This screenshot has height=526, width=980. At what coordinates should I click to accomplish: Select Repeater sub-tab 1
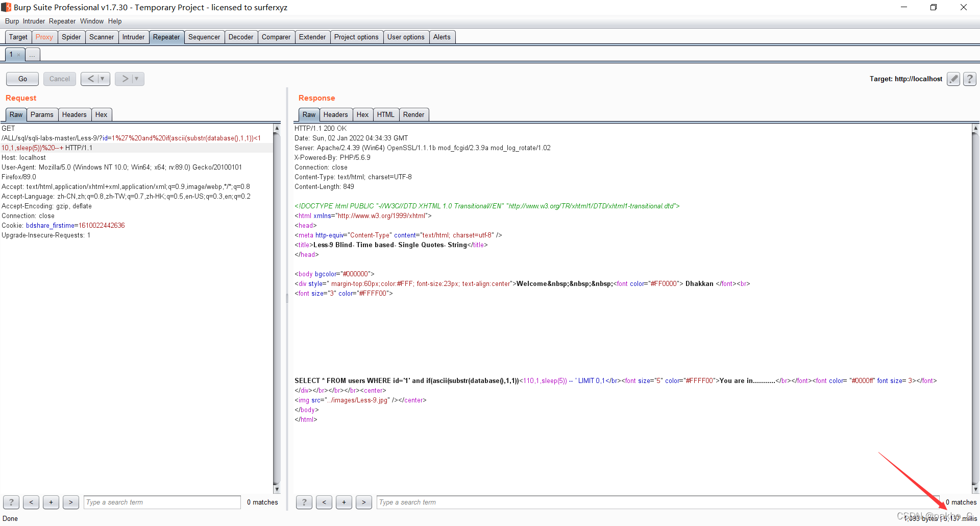click(x=11, y=54)
